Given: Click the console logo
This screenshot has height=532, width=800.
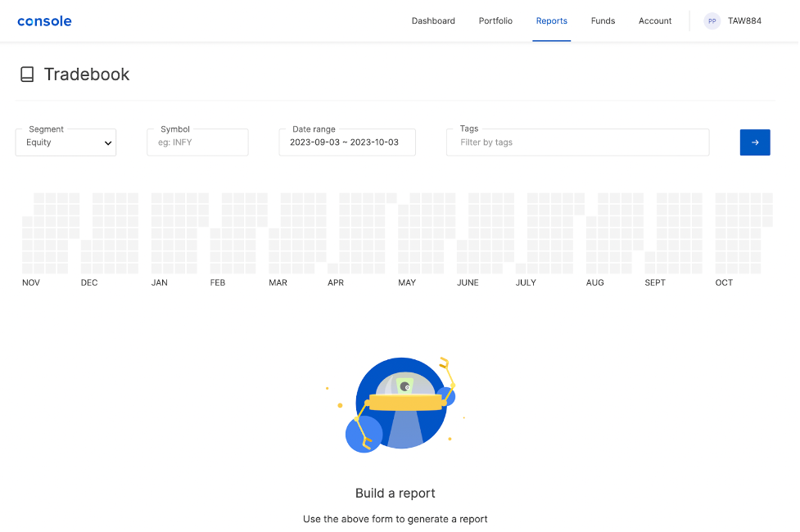Looking at the screenshot, I should 44,21.
